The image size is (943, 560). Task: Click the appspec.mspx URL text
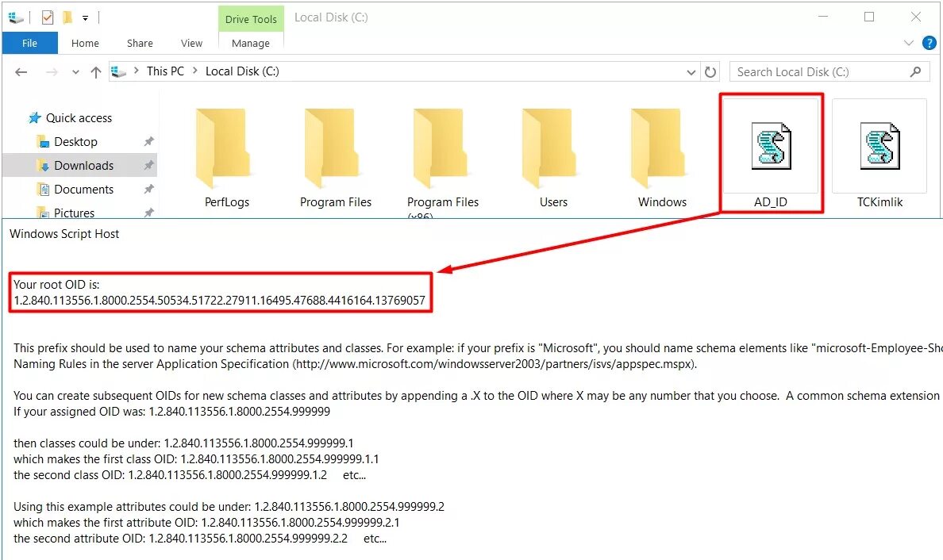[x=495, y=364]
